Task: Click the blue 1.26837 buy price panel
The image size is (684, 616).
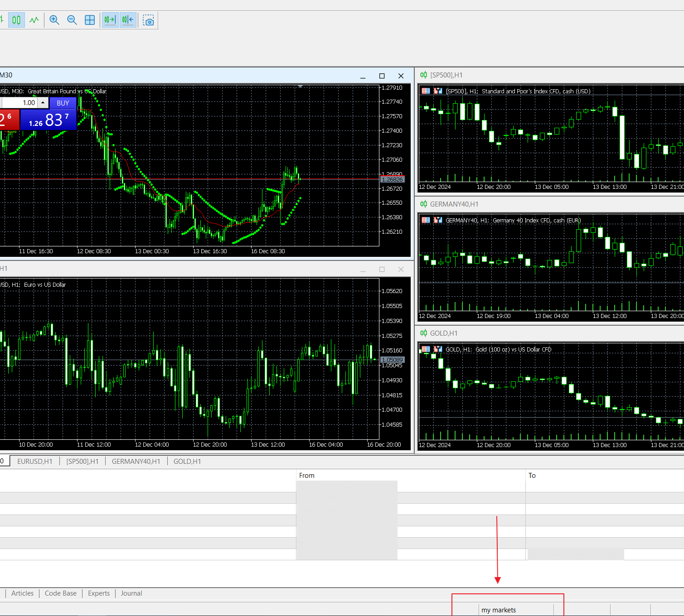Action: pyautogui.click(x=49, y=120)
